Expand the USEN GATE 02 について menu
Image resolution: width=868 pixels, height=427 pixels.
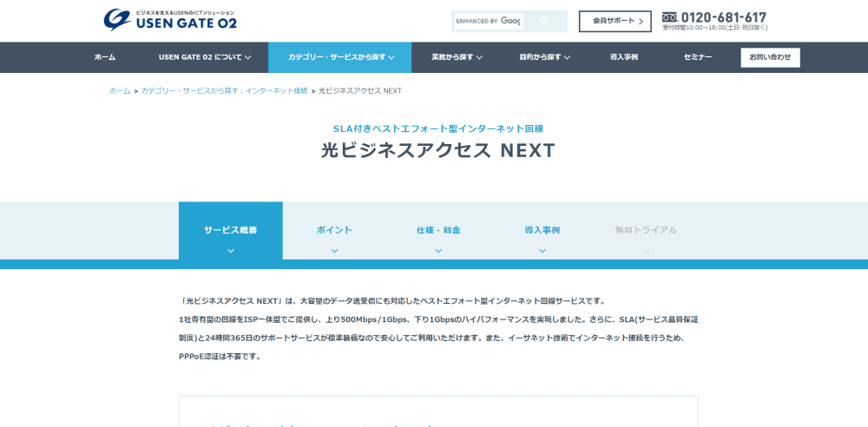tap(205, 57)
